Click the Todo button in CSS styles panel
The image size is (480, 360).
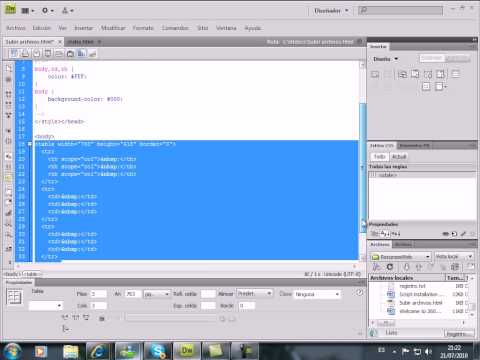(380, 156)
